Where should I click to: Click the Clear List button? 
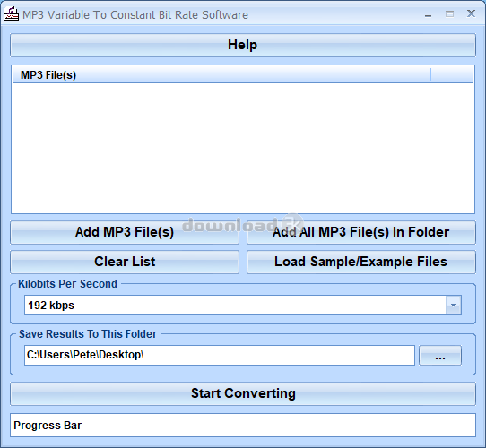point(125,263)
